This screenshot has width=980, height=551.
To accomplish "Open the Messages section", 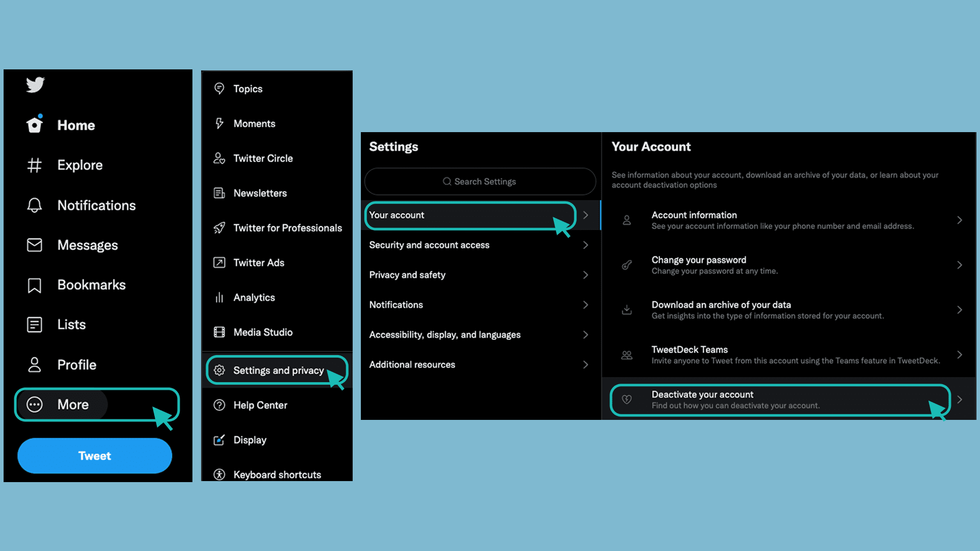I will [x=86, y=245].
